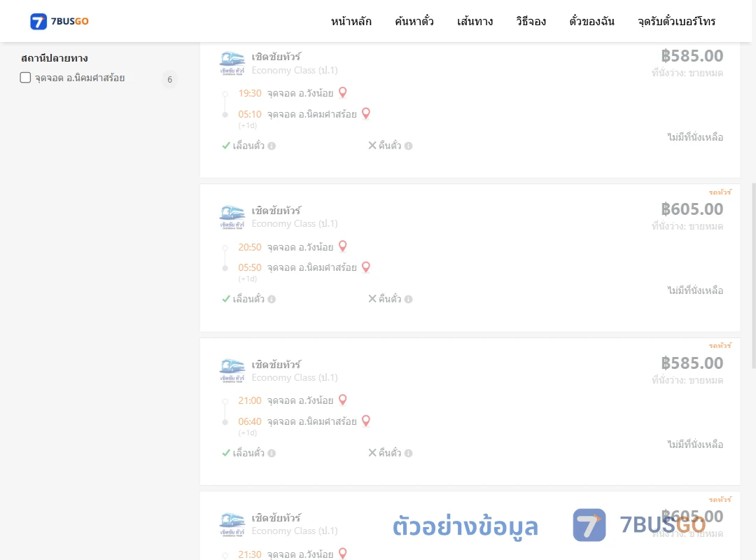Click the map pin for the 05:10 arrival stop
756x560 pixels.
click(x=366, y=113)
